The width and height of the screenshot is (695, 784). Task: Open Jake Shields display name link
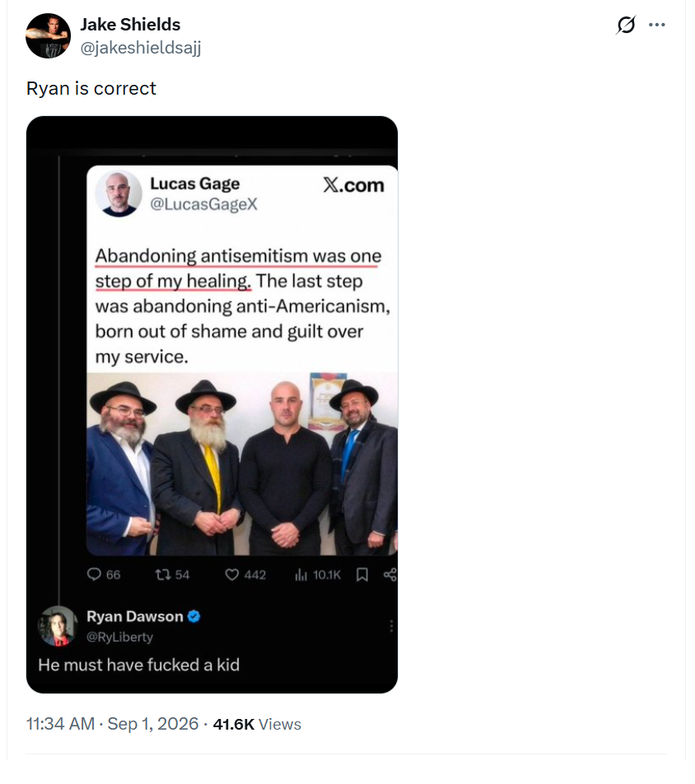pyautogui.click(x=130, y=25)
